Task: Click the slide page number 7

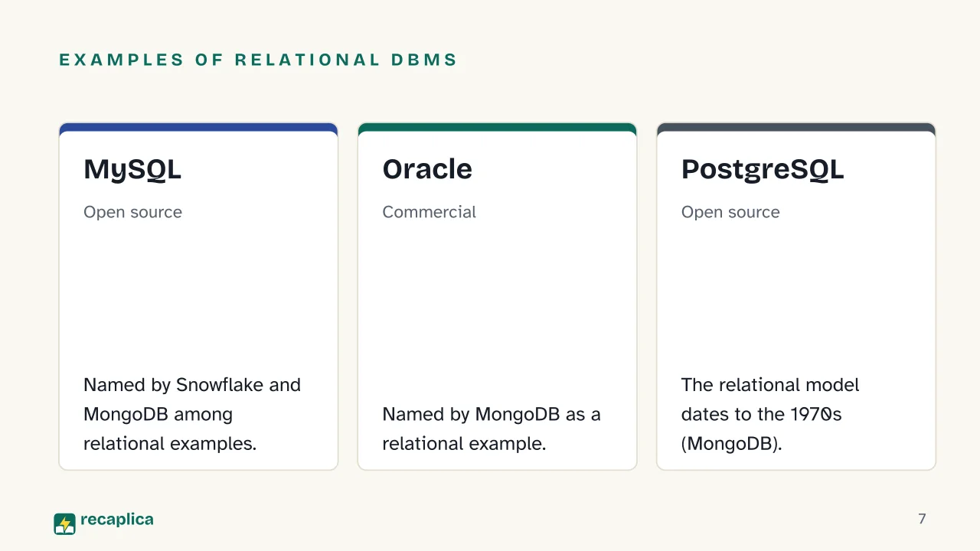Action: click(922, 519)
